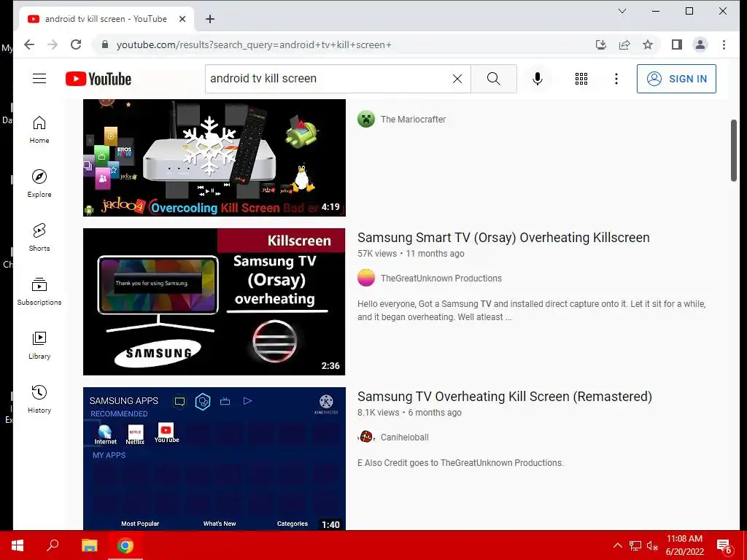Click the install app icon in address bar
747x560 pixels.
point(601,44)
